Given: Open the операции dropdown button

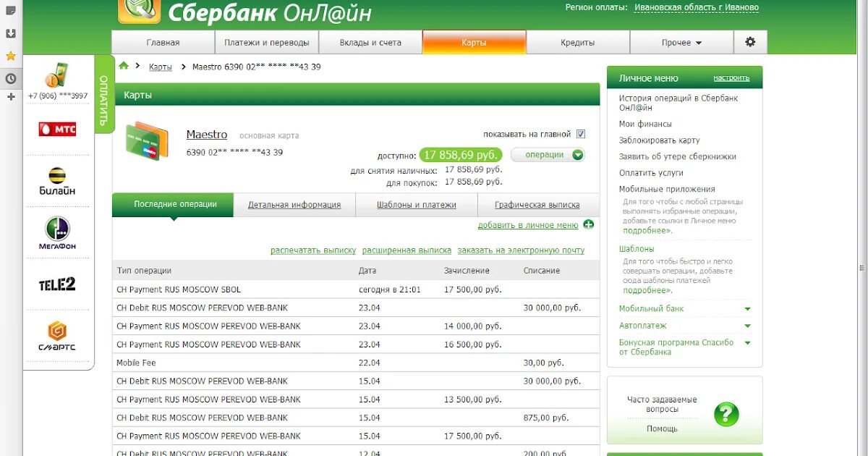Looking at the screenshot, I should point(548,154).
